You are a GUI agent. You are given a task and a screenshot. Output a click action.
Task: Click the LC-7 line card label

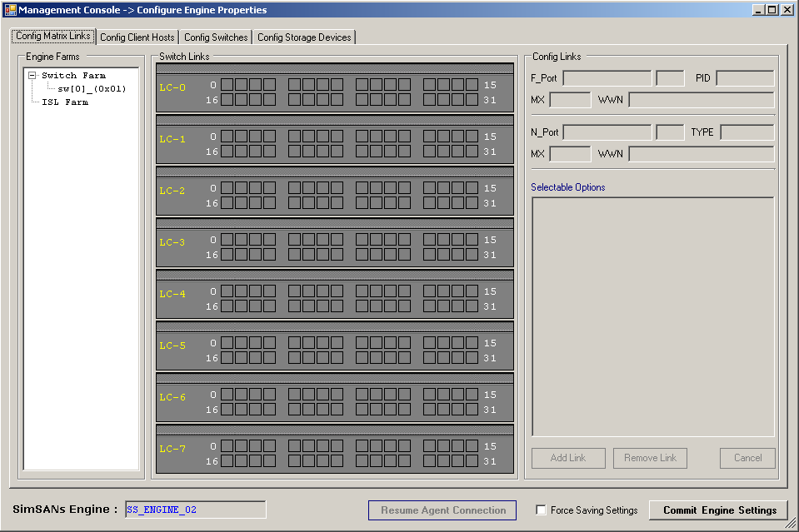tap(172, 449)
